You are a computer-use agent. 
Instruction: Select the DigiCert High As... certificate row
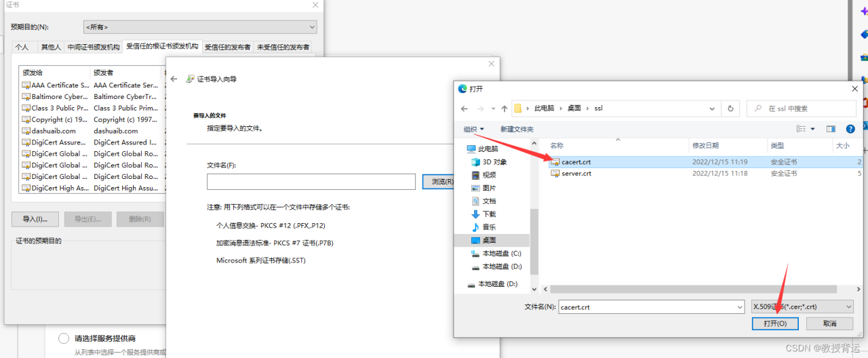[x=92, y=188]
